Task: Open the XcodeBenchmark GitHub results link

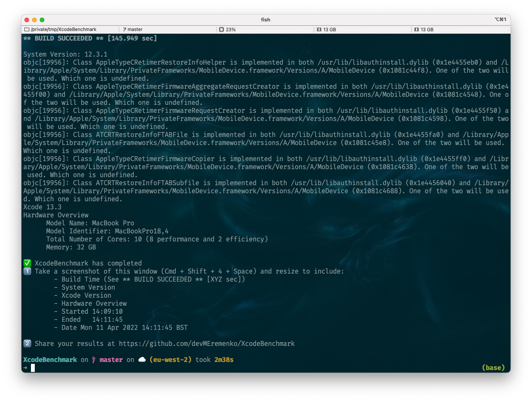Action: click(207, 344)
